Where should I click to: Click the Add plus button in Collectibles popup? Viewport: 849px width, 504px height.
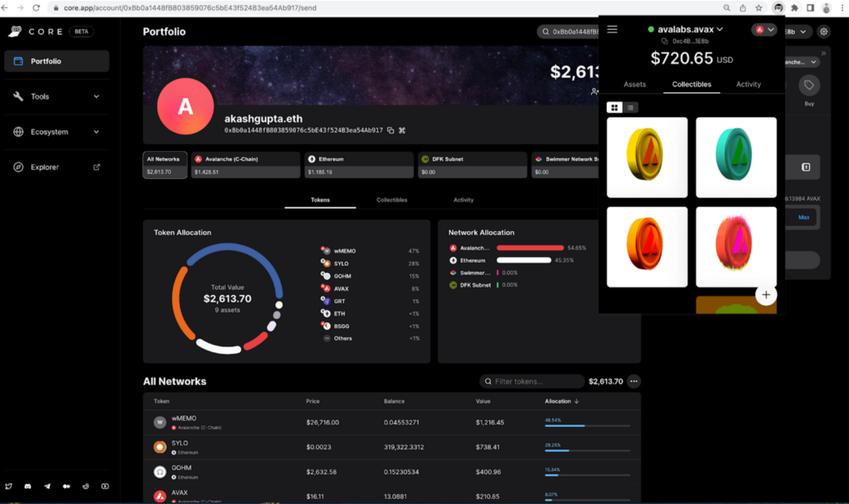tap(765, 294)
